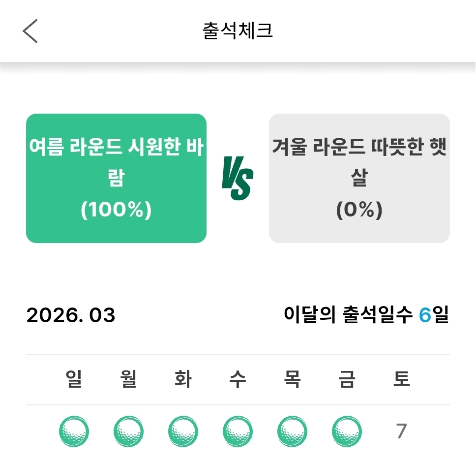Vote for 여름 라운드 시원한 바람 option
The height and width of the screenshot is (461, 476).
pos(116,178)
